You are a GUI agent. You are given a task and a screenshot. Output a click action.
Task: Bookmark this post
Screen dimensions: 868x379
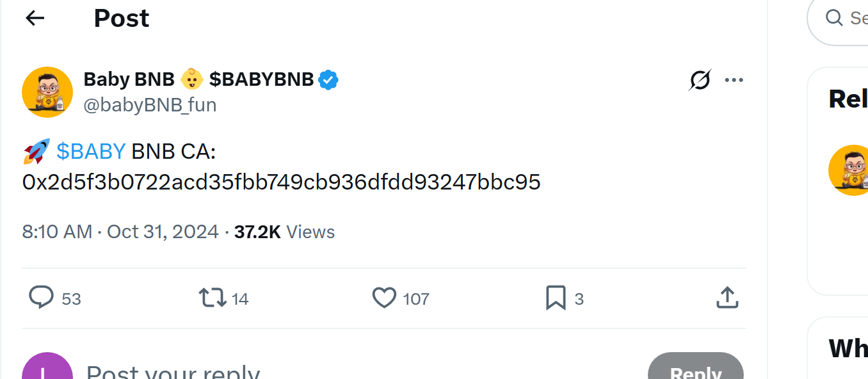(x=556, y=298)
